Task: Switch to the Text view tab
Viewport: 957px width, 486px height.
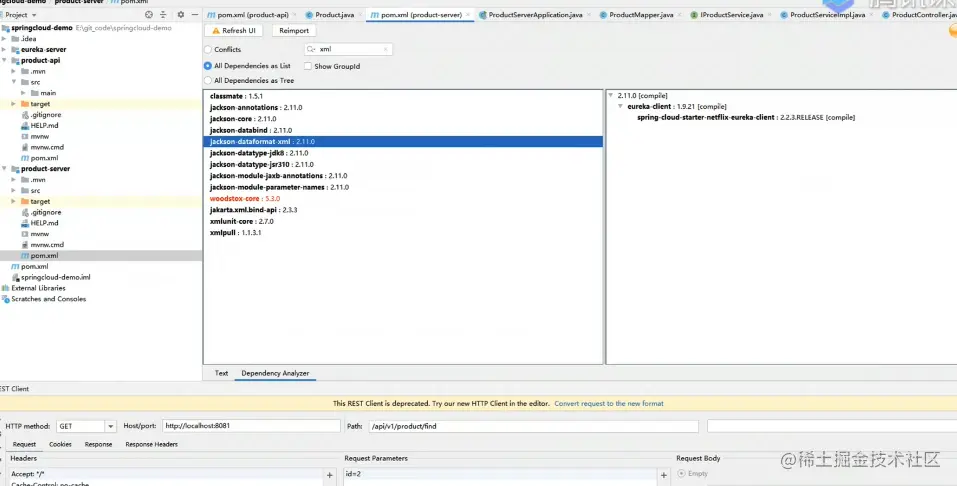Action: coord(222,373)
